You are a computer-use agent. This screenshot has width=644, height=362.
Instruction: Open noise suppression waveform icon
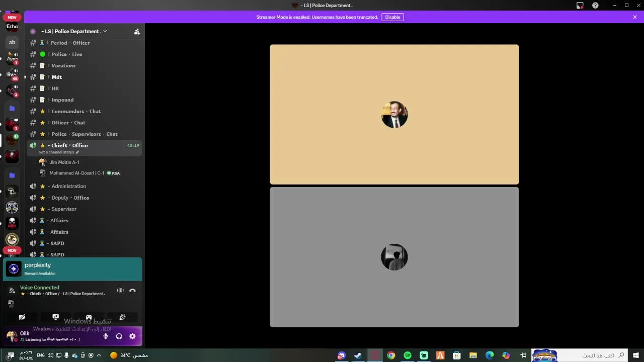(120, 290)
